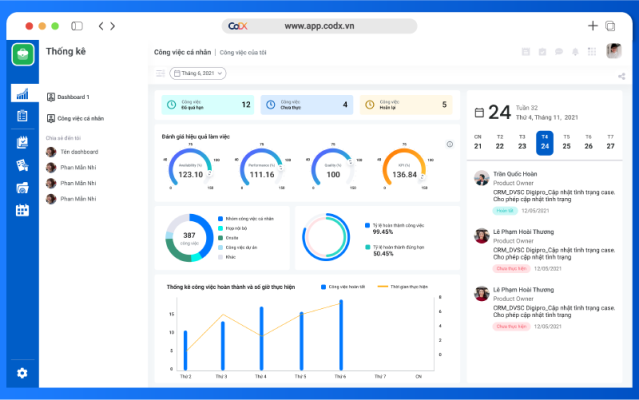Click the green briefcase app logo
The height and width of the screenshot is (400, 639).
pyautogui.click(x=23, y=54)
